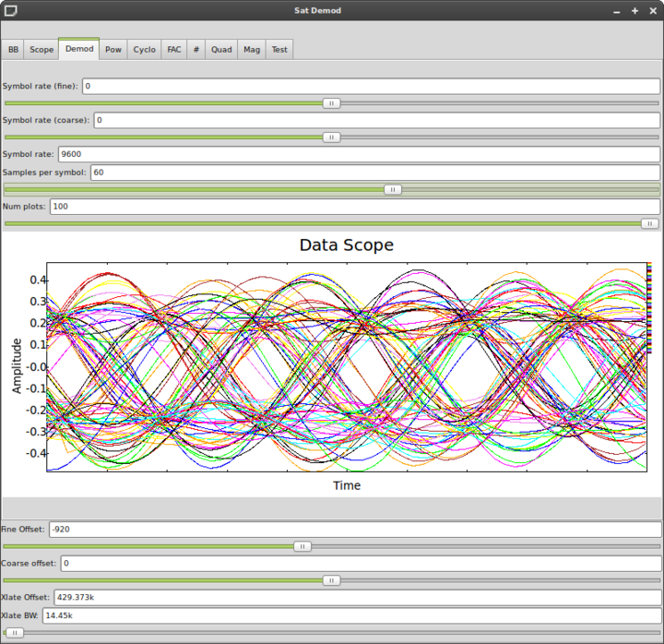664x644 pixels.
Task: Switch to the Cyclo tab
Action: (x=144, y=49)
